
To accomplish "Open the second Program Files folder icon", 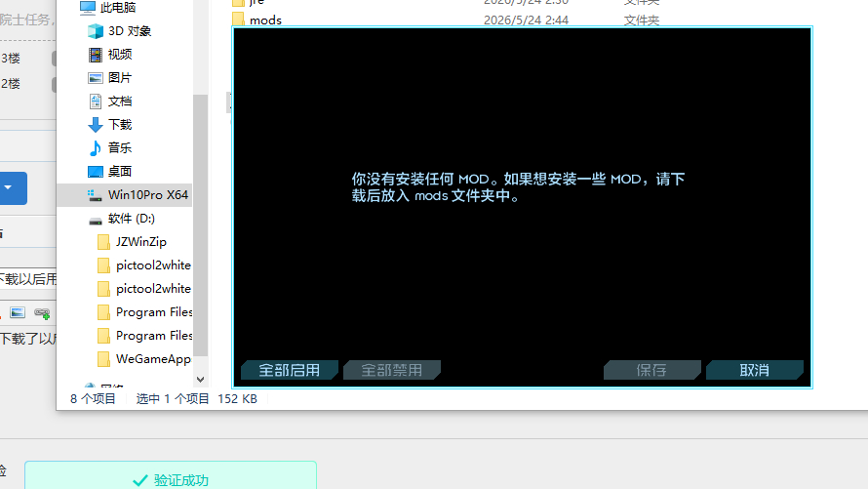I will (103, 336).
